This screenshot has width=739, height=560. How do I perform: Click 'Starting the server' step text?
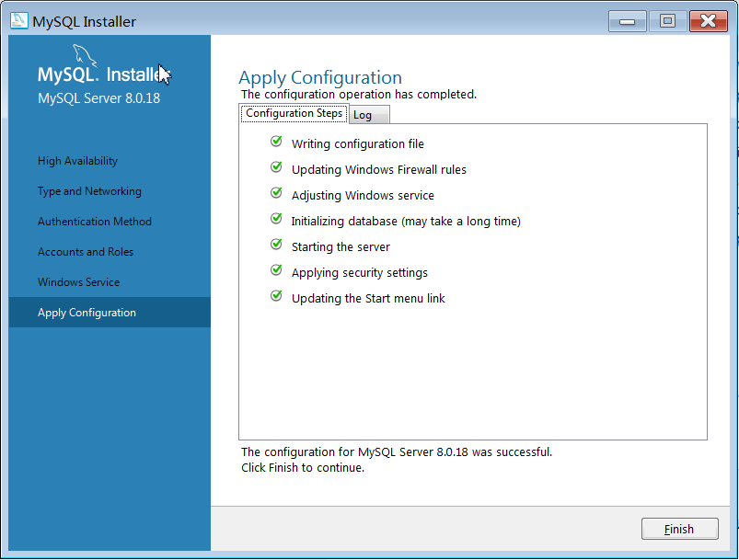tap(341, 247)
